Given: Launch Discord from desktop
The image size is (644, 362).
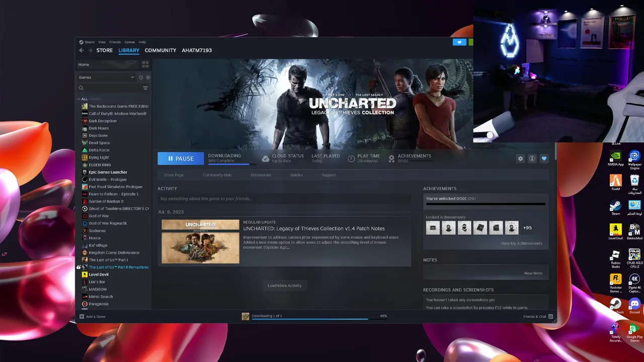Looking at the screenshot, I should pyautogui.click(x=634, y=306).
